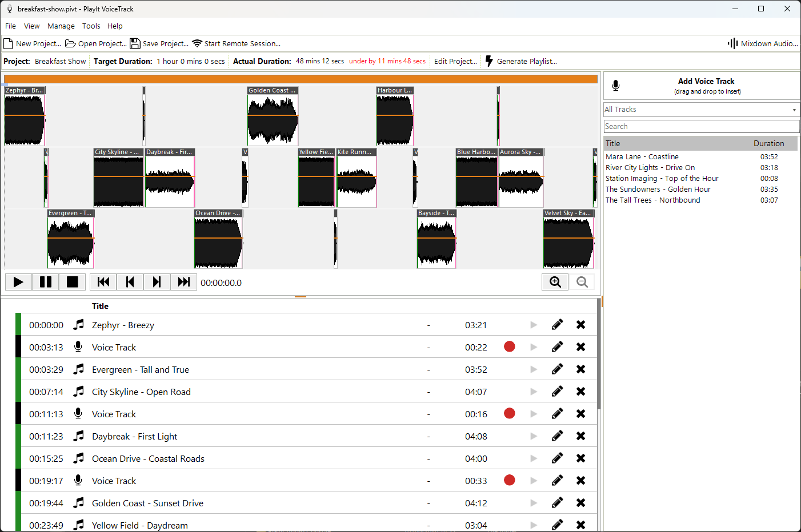The height and width of the screenshot is (532, 801).
Task: Open the Tools menu
Action: tap(91, 26)
